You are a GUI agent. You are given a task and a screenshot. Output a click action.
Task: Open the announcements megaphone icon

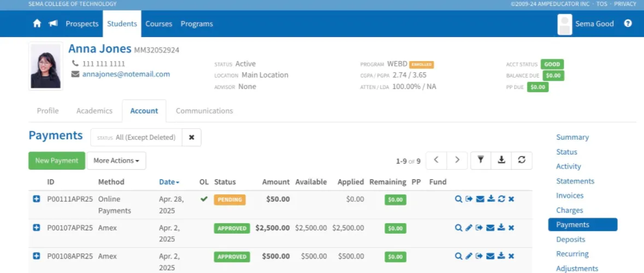point(53,23)
